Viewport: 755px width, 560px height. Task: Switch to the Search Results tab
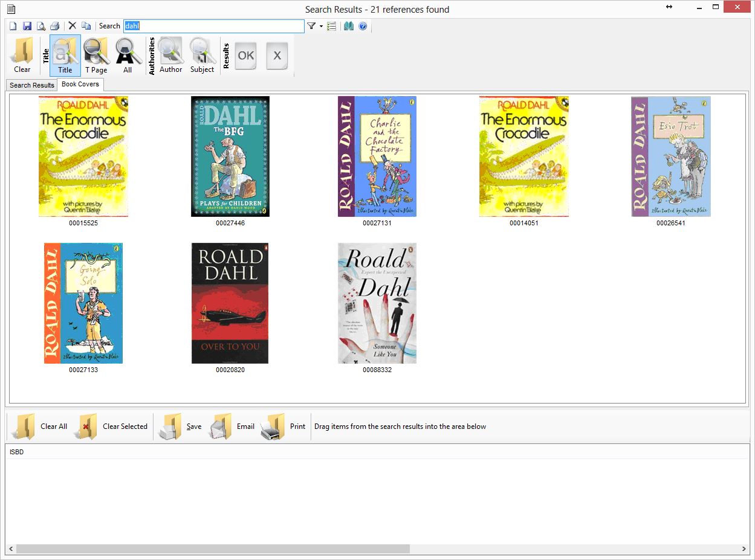(x=32, y=85)
